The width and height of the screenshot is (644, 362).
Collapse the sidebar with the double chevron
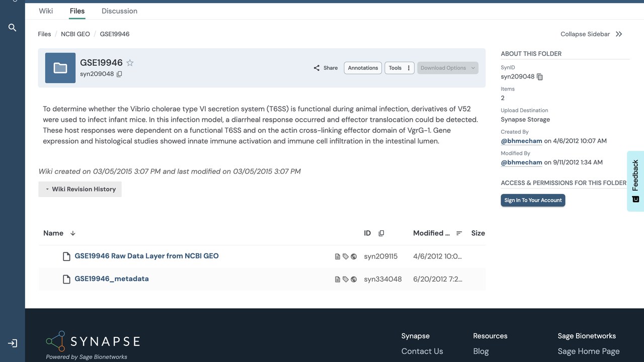[619, 34]
